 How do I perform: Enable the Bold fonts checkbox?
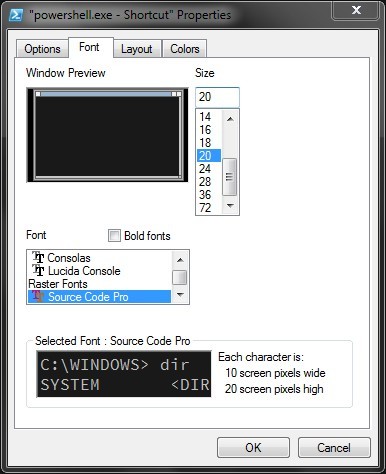point(114,236)
